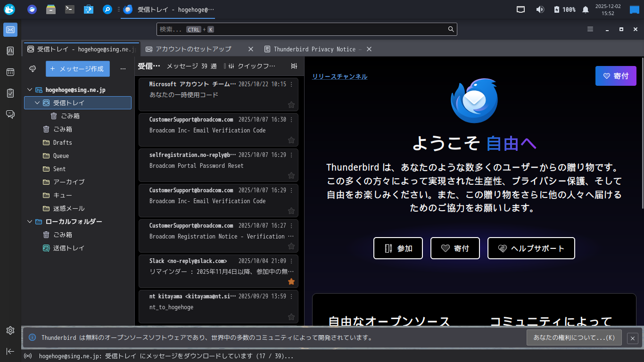This screenshot has width=644, height=362.
Task: Open the Broadcom Portal Password Reset message
Action: point(218,166)
